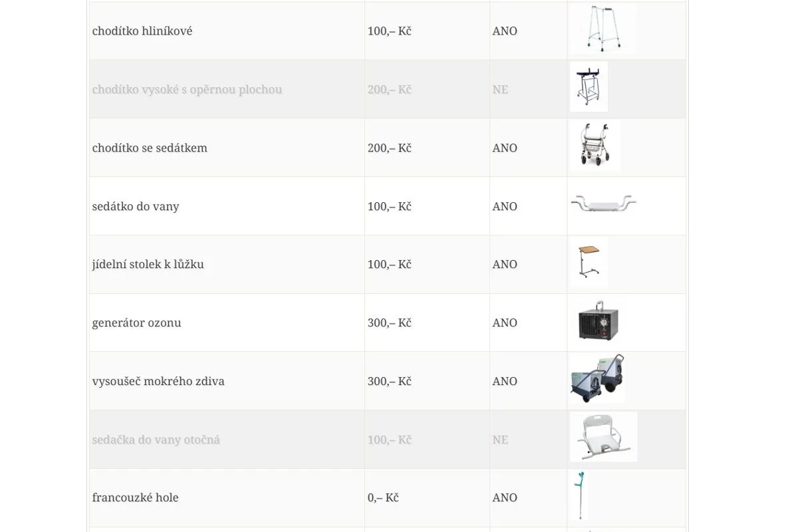Click NE availability for rotating bath seat

(500, 440)
